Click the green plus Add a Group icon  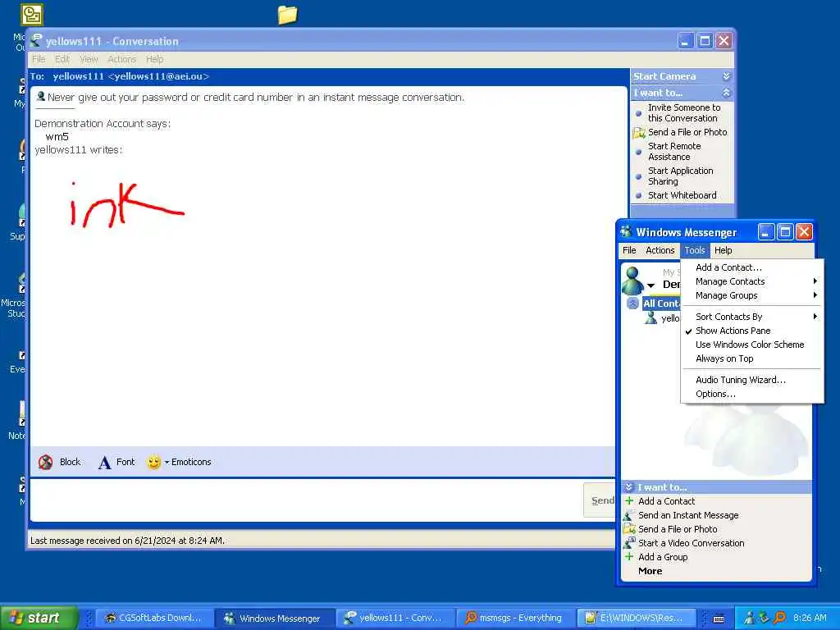tap(629, 557)
